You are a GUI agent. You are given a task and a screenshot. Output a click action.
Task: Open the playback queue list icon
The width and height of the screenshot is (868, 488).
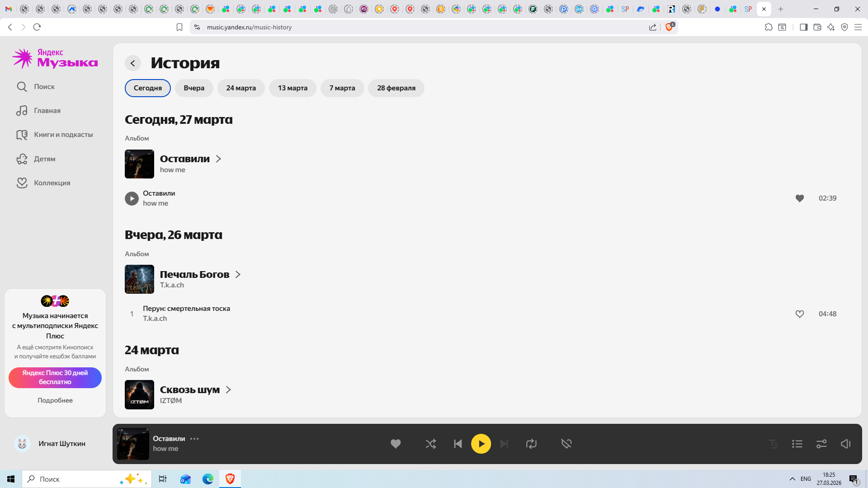(x=797, y=444)
